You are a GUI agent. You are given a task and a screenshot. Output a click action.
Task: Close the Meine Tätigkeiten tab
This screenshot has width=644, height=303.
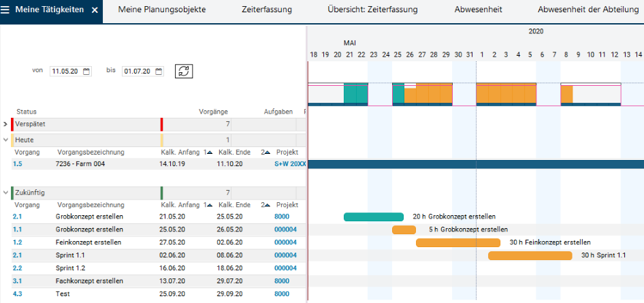(95, 10)
